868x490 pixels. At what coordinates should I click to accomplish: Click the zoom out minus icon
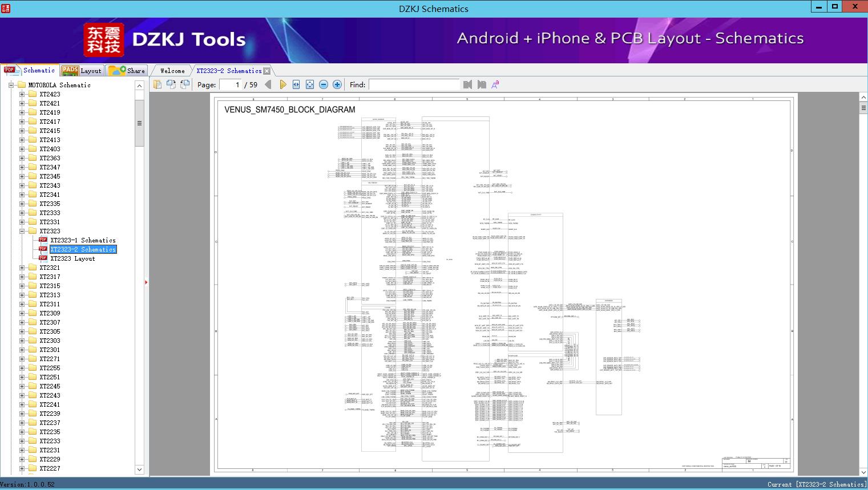pos(324,84)
